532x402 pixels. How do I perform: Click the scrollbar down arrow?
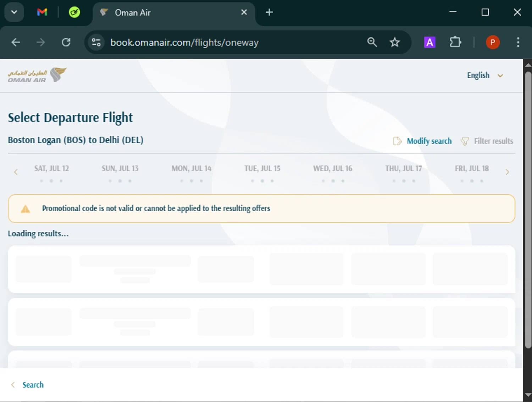click(x=528, y=395)
